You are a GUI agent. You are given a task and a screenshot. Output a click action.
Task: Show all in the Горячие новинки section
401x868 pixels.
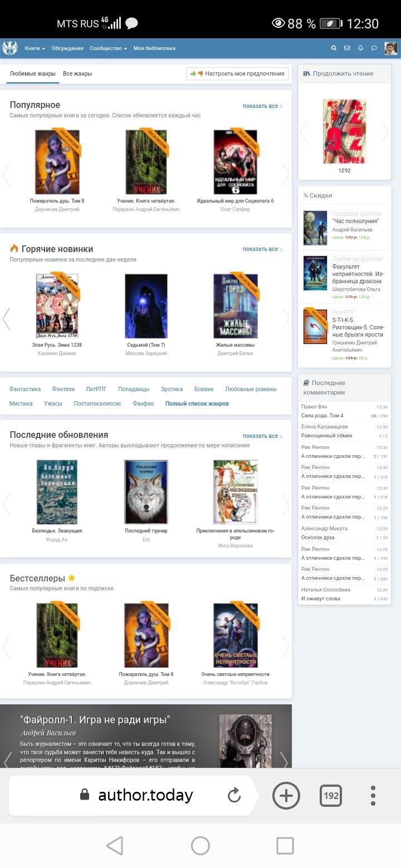click(262, 249)
